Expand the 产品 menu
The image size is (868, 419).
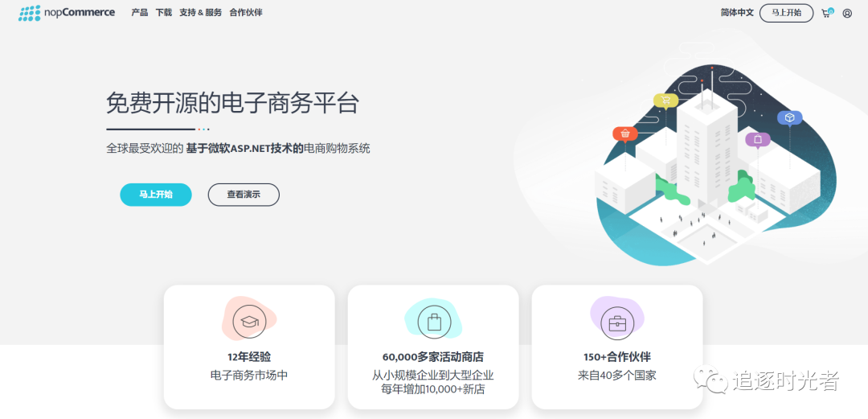pos(140,13)
